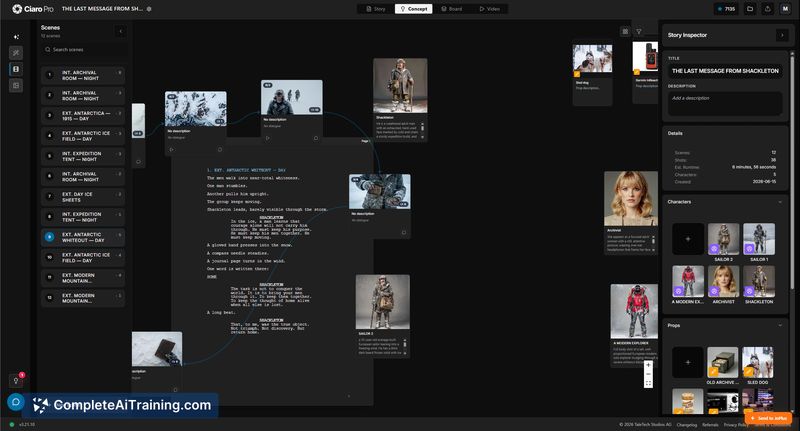Image resolution: width=800 pixels, height=431 pixels.
Task: Open the SHACKLETON character thumbnail in inspector
Action: point(759,281)
